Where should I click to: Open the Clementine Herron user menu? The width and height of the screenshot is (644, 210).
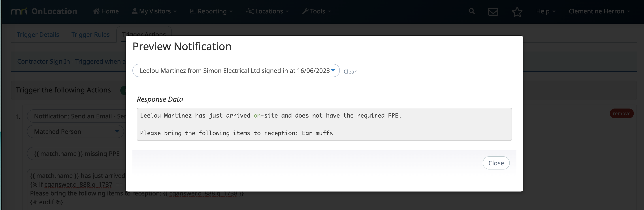click(599, 11)
